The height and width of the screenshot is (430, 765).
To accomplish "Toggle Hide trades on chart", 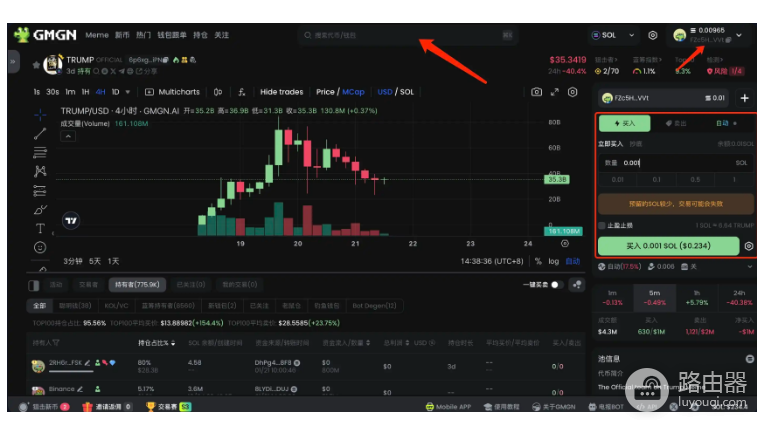I will tap(282, 92).
